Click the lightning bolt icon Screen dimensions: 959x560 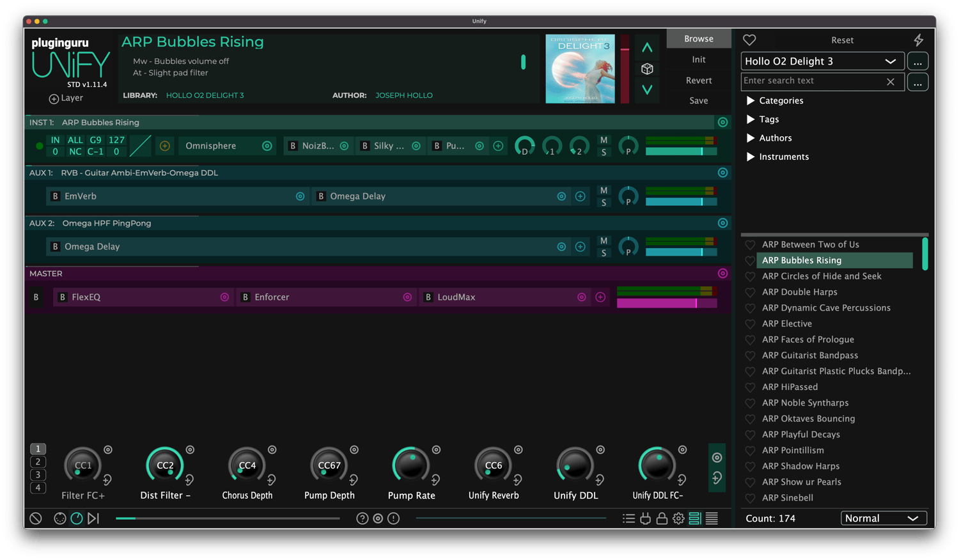coord(918,40)
